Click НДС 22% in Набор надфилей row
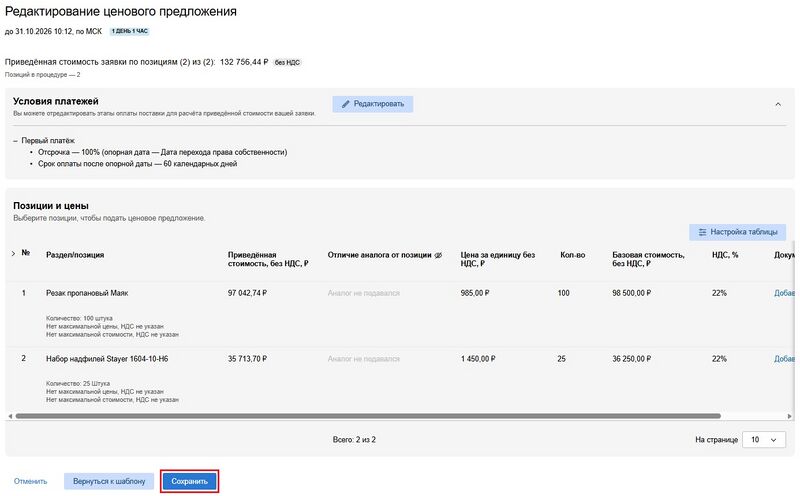 point(719,359)
